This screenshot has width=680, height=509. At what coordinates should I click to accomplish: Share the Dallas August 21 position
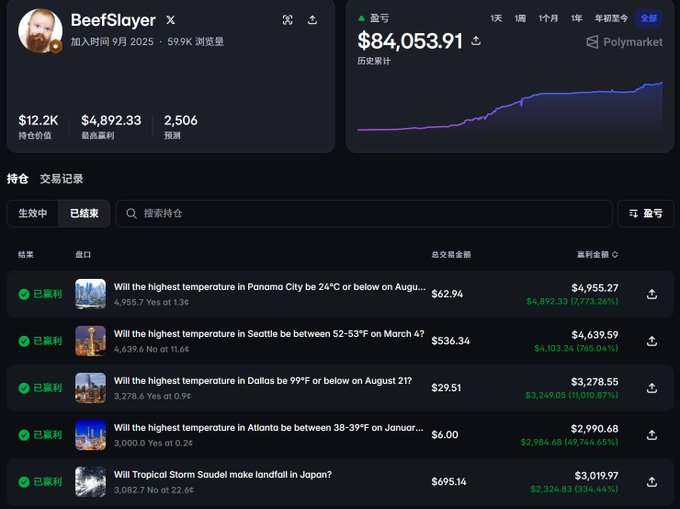pyautogui.click(x=652, y=388)
